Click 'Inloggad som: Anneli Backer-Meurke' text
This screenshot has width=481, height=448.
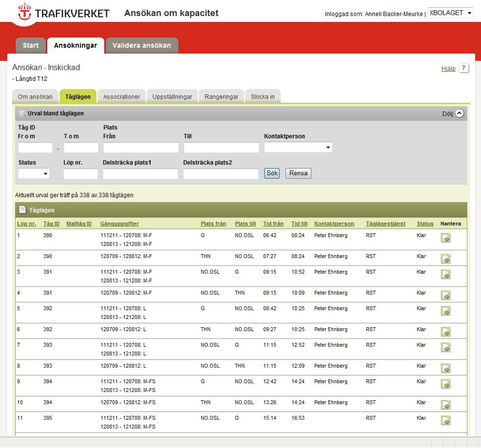coord(374,14)
